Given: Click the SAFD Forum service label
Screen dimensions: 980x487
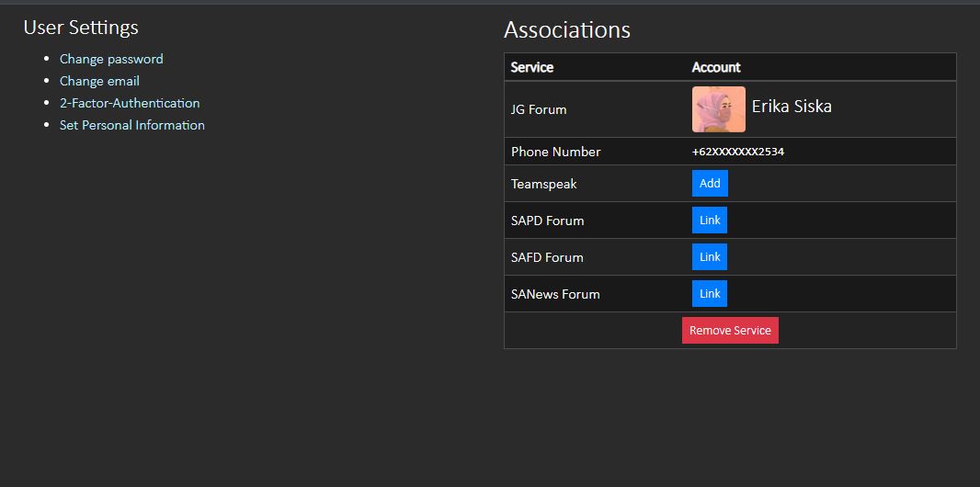Looking at the screenshot, I should (547, 257).
